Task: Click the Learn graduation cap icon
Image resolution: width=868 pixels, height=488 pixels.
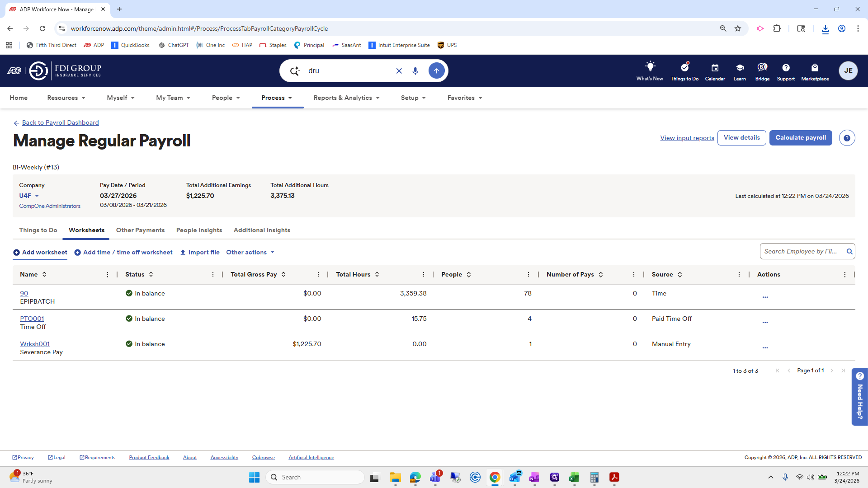Action: 740,70
